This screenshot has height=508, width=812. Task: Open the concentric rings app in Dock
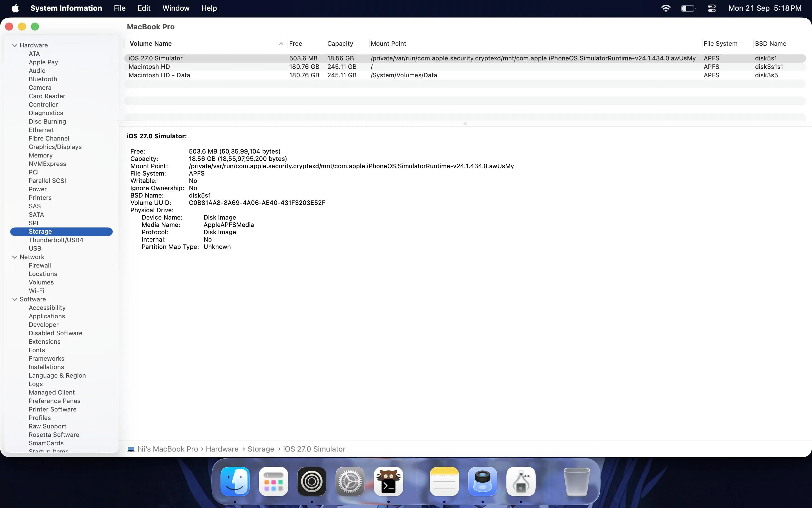click(312, 481)
